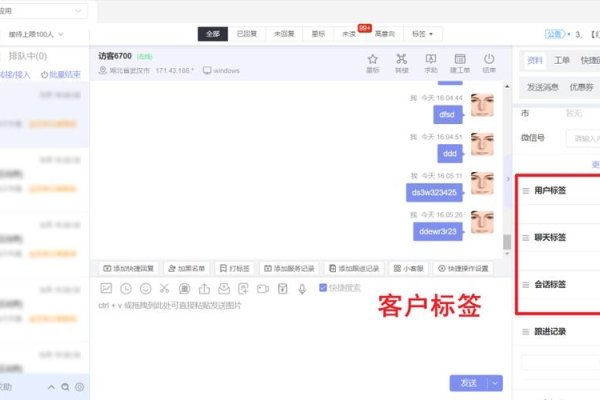Click drag handle beside 跟进记录
Viewport: 600px width, 400px height.
click(x=526, y=332)
